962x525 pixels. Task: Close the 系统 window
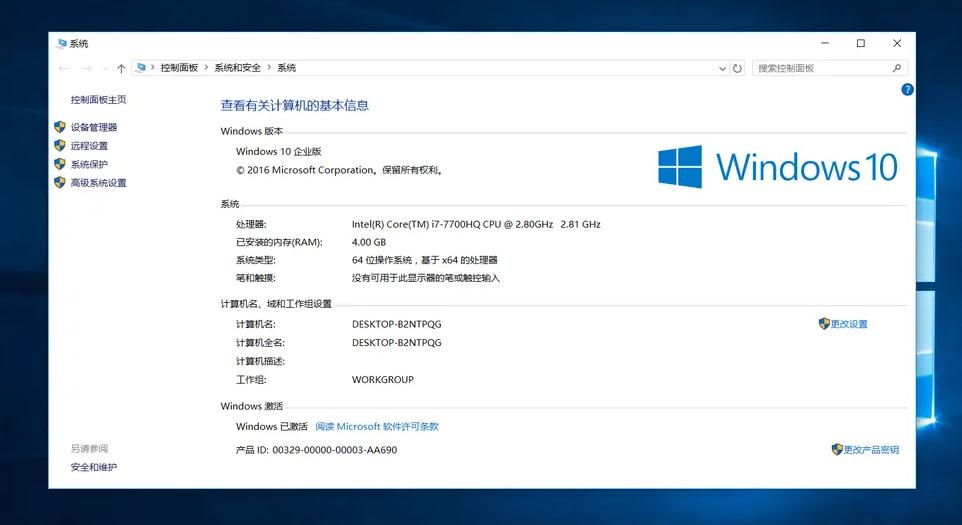pyautogui.click(x=897, y=43)
